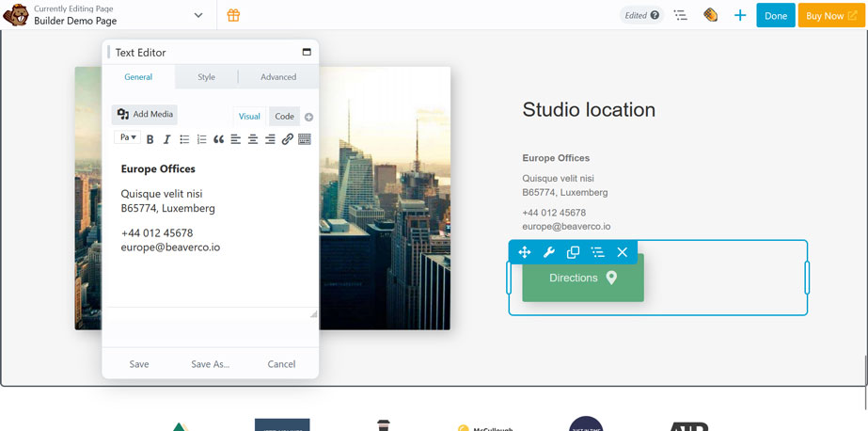Toggle the toolbar keyboard icon

coord(305,139)
